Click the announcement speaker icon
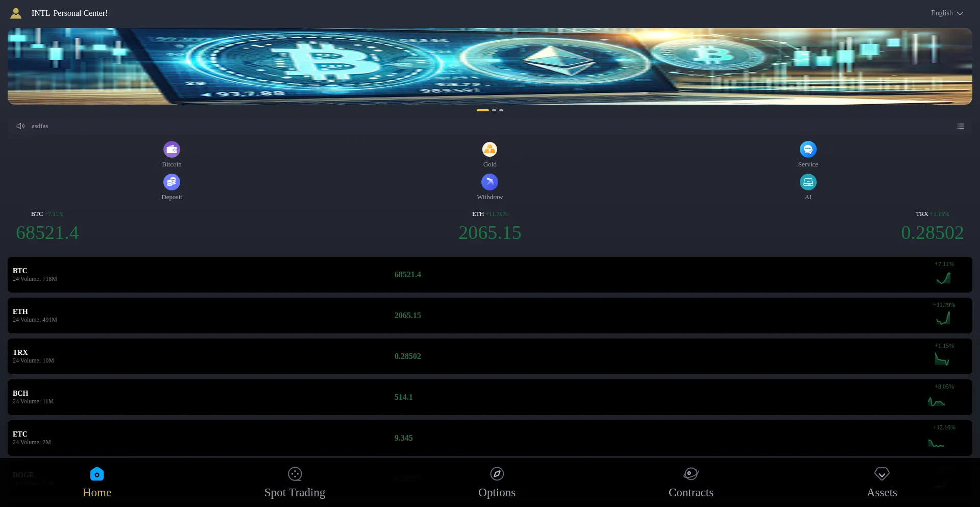Viewport: 980px width, 507px height. click(20, 126)
